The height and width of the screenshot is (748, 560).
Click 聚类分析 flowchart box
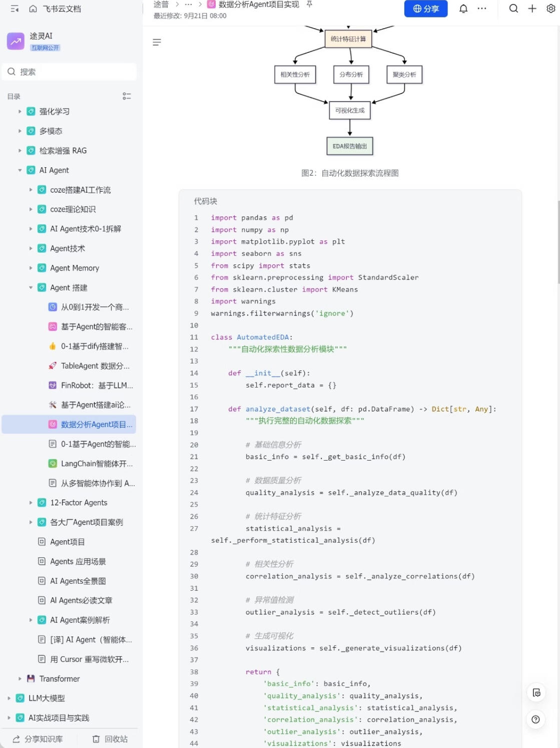(404, 75)
